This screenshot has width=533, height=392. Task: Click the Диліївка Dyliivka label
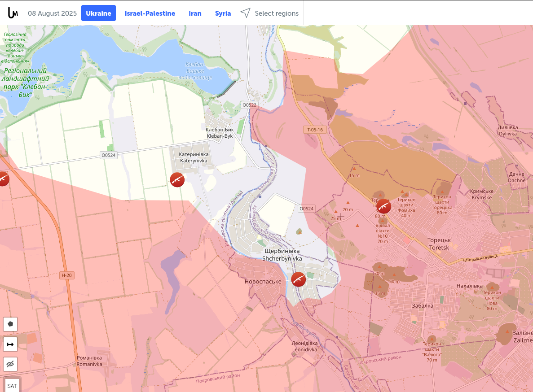[x=508, y=131]
